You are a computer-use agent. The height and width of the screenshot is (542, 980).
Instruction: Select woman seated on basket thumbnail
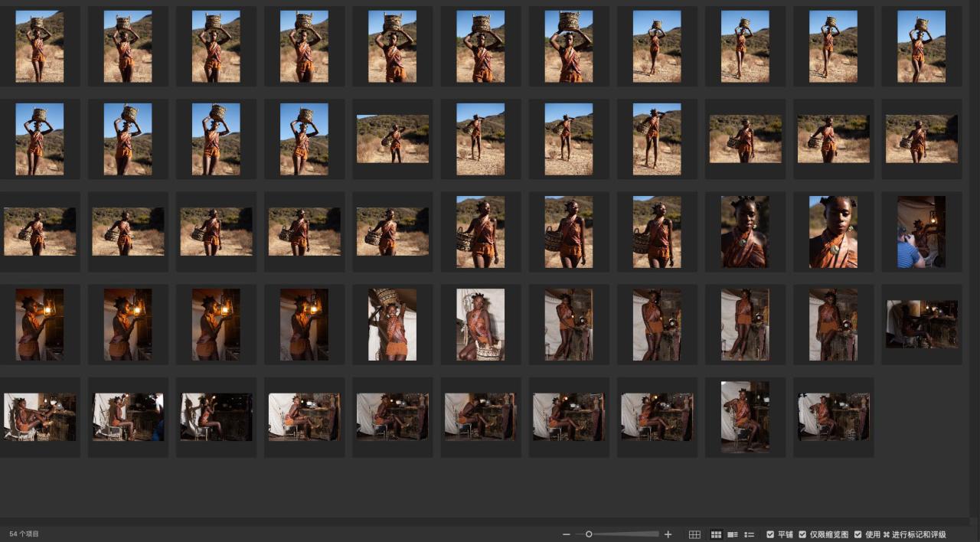pos(481,324)
